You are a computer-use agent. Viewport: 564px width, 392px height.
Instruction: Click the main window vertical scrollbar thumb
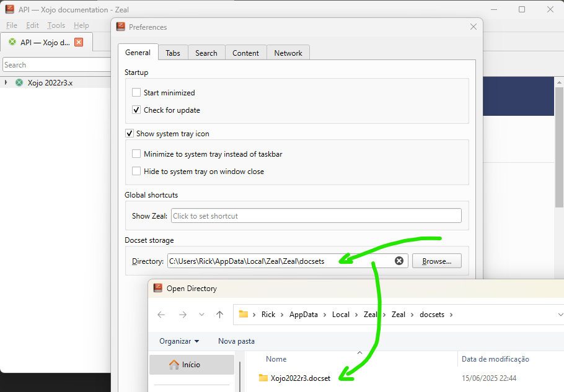point(559,147)
